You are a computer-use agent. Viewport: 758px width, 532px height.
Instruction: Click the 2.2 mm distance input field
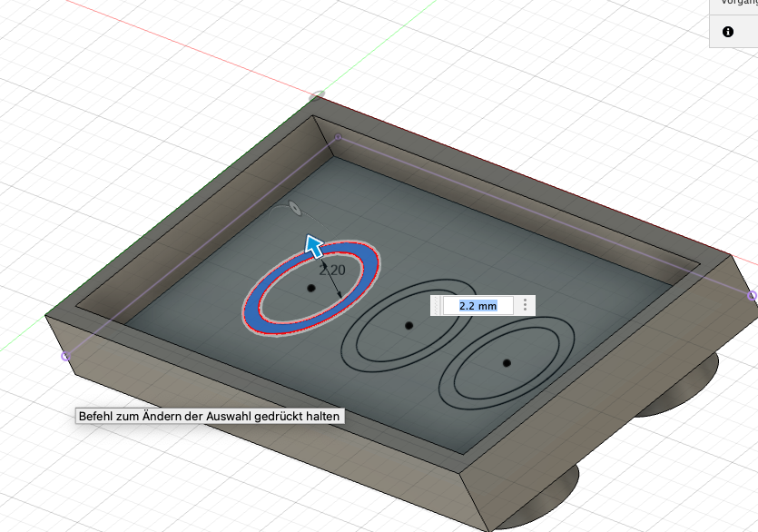tap(478, 306)
